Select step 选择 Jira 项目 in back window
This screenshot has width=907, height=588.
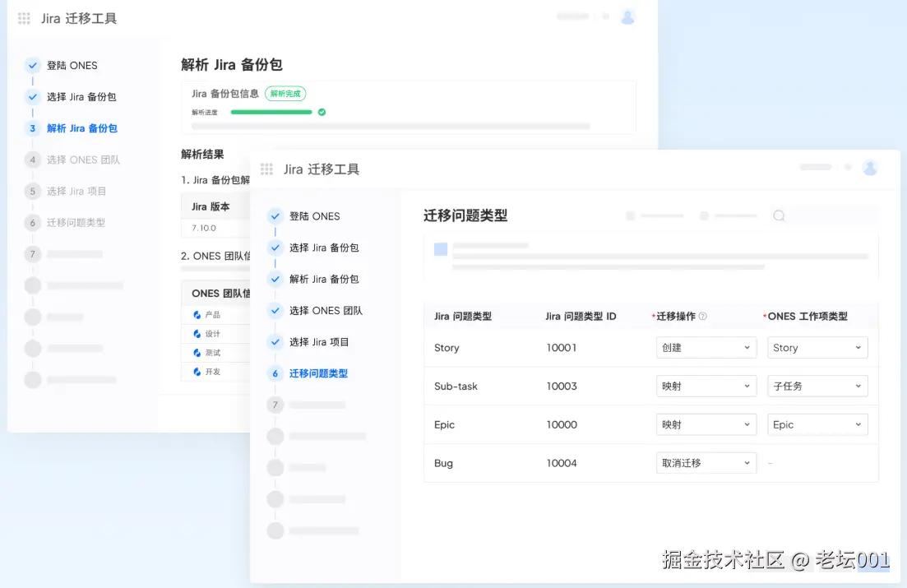click(76, 191)
